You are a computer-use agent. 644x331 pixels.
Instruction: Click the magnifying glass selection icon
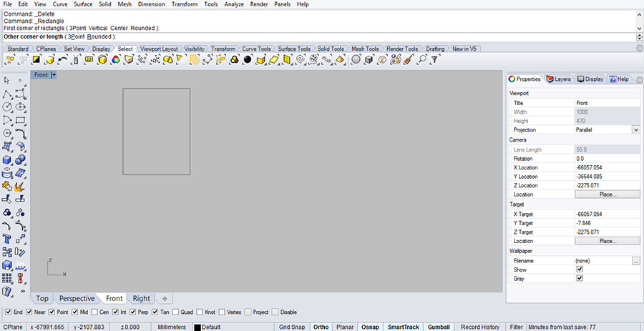[x=421, y=59]
